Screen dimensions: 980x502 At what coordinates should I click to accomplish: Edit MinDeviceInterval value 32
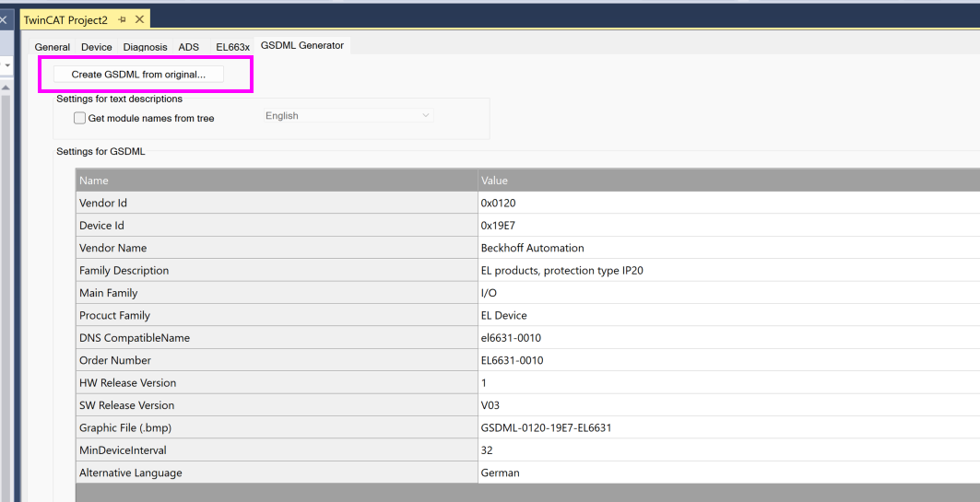[728, 450]
